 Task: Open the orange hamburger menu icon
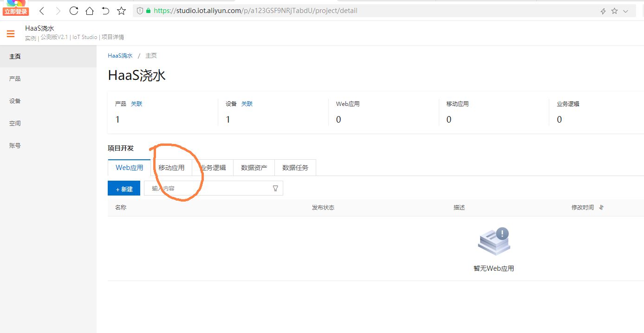(x=11, y=33)
